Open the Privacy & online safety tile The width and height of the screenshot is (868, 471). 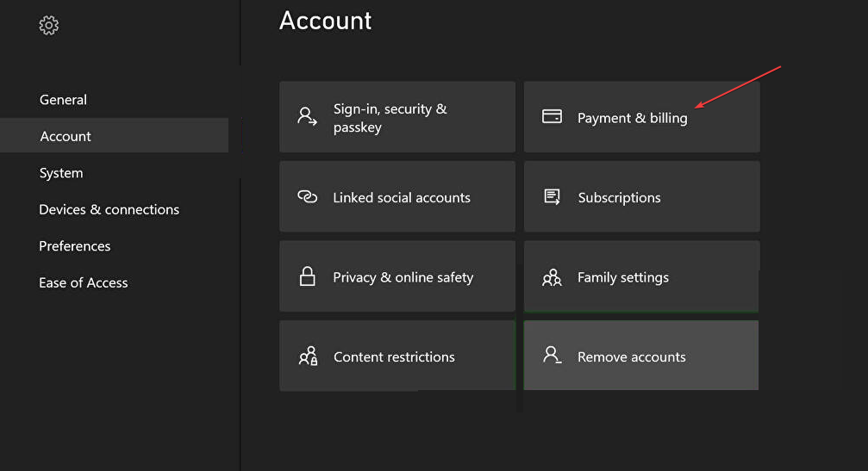(397, 276)
